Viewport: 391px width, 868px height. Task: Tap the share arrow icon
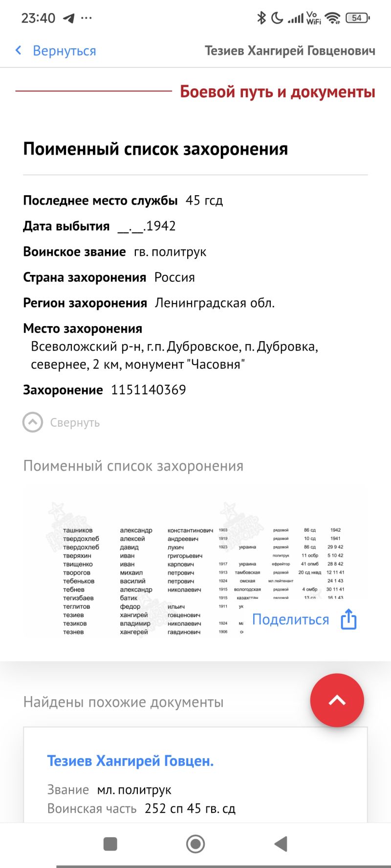click(348, 619)
